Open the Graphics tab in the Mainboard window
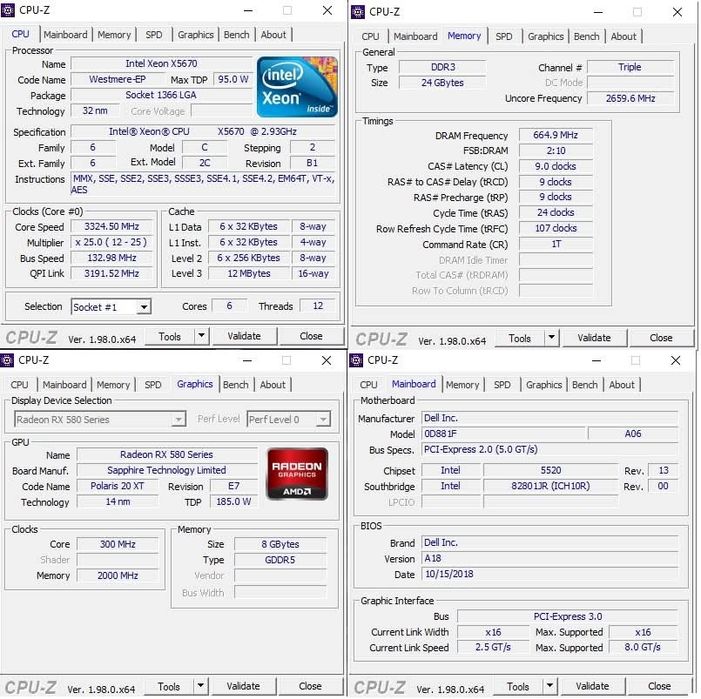Image resolution: width=701 pixels, height=699 pixels. [544, 384]
